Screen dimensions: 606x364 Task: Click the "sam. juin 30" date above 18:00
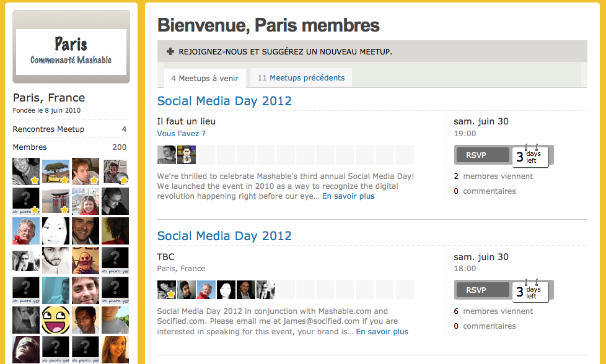point(481,257)
